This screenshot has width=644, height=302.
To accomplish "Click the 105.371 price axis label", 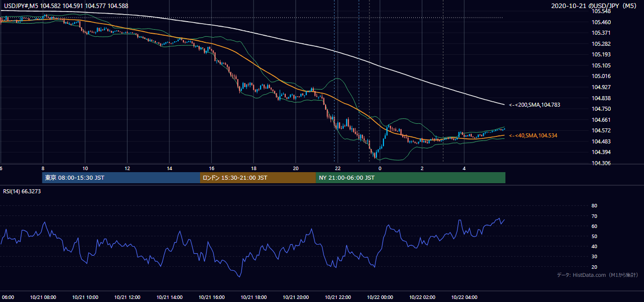I will coord(601,33).
